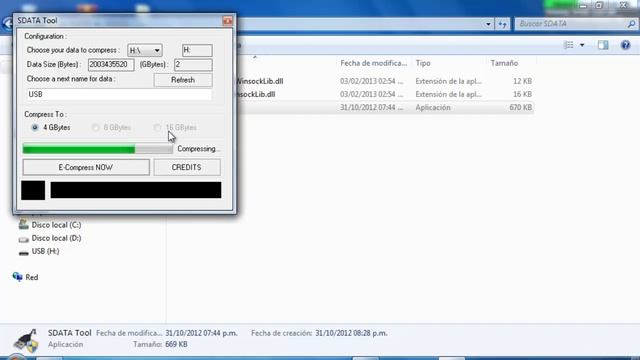Screen dimensions: 640x360
Task: Select the 16 KB sockLib.dll file row
Action: [385, 94]
